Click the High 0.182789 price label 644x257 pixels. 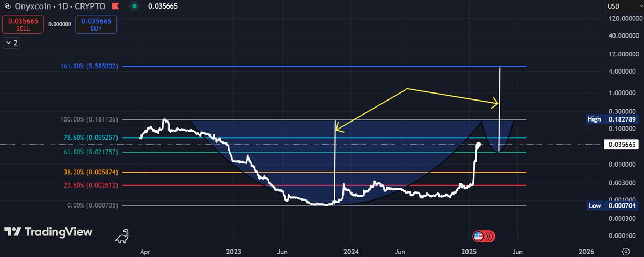[613, 119]
